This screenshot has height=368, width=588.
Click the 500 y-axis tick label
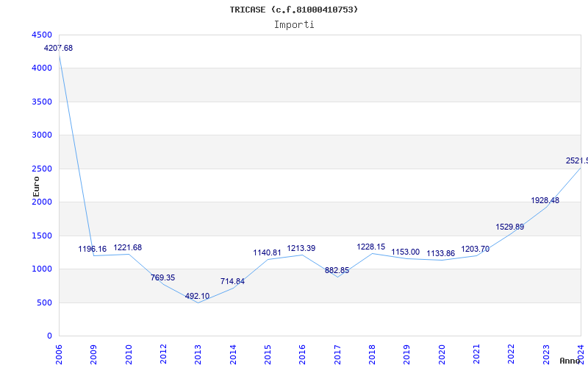[x=44, y=302]
